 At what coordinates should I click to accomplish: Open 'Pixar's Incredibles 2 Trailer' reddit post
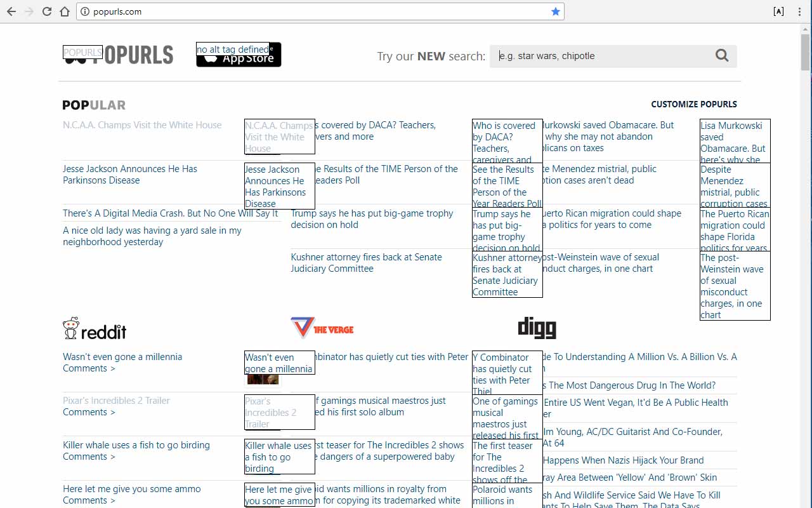[x=116, y=401]
